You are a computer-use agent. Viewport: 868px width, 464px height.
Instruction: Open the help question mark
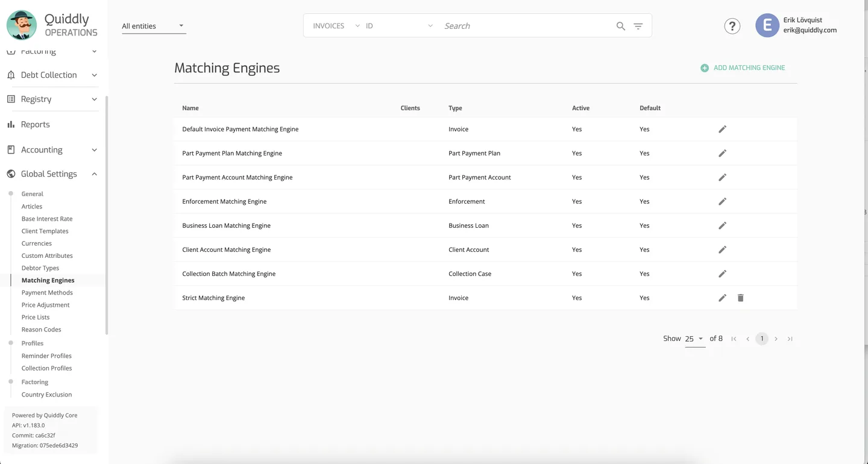pyautogui.click(x=732, y=26)
